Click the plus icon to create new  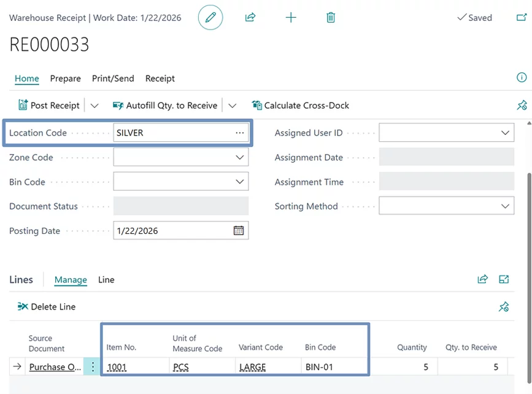click(x=291, y=18)
